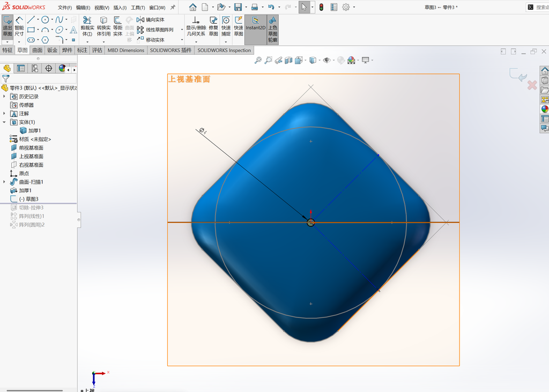
Task: Open the FeatureManager design tree tab
Action: point(7,68)
